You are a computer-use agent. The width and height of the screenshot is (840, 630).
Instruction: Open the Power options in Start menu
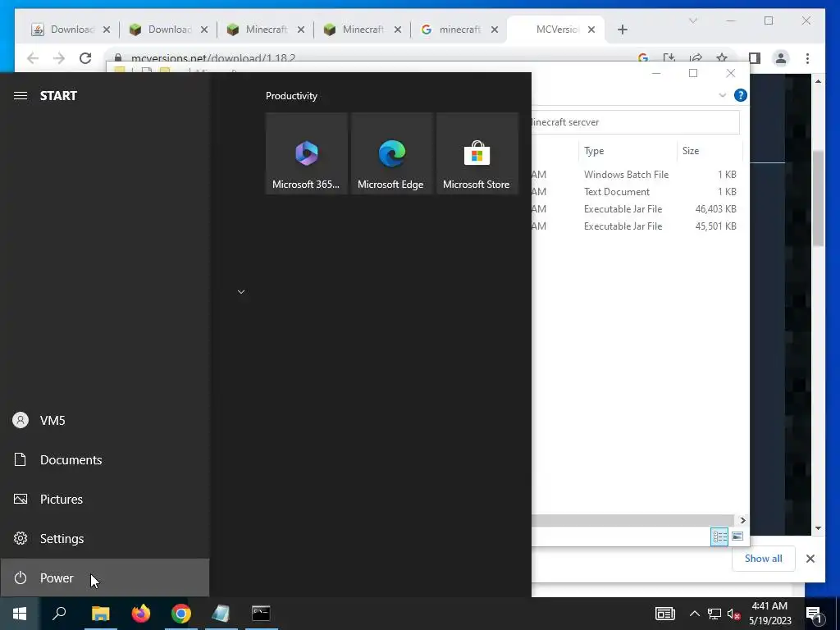pos(104,577)
